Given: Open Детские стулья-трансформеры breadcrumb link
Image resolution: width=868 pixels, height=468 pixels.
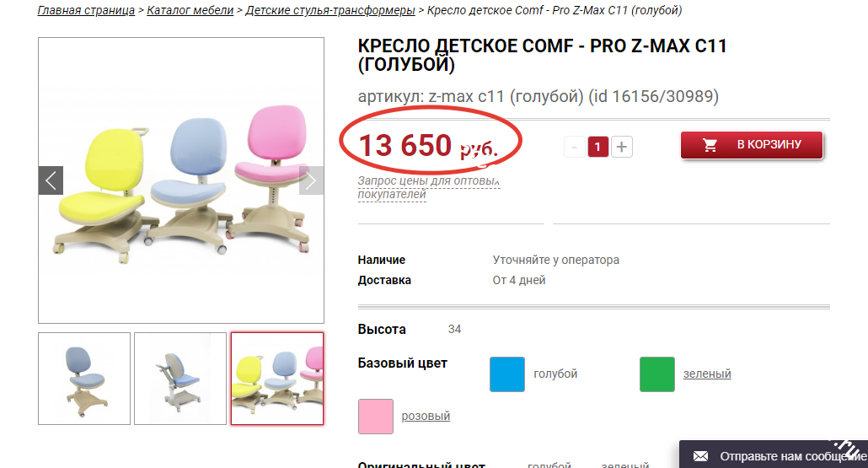Looking at the screenshot, I should click(330, 10).
